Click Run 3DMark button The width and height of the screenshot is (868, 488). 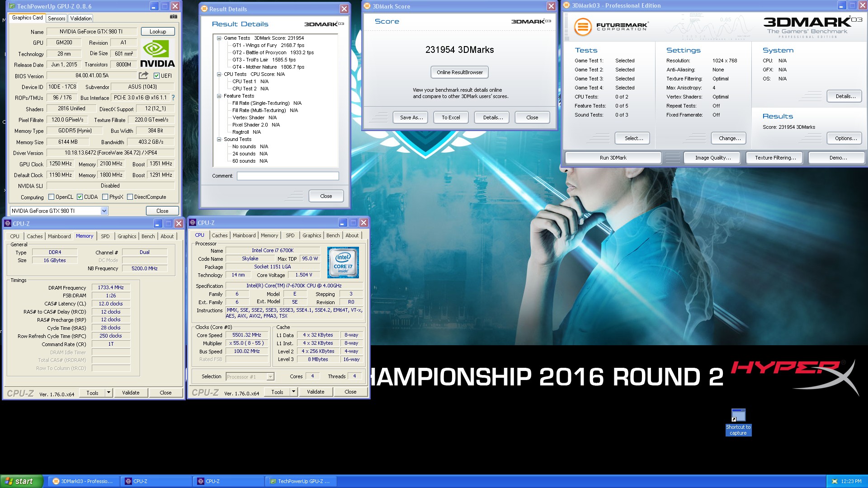[x=613, y=158]
